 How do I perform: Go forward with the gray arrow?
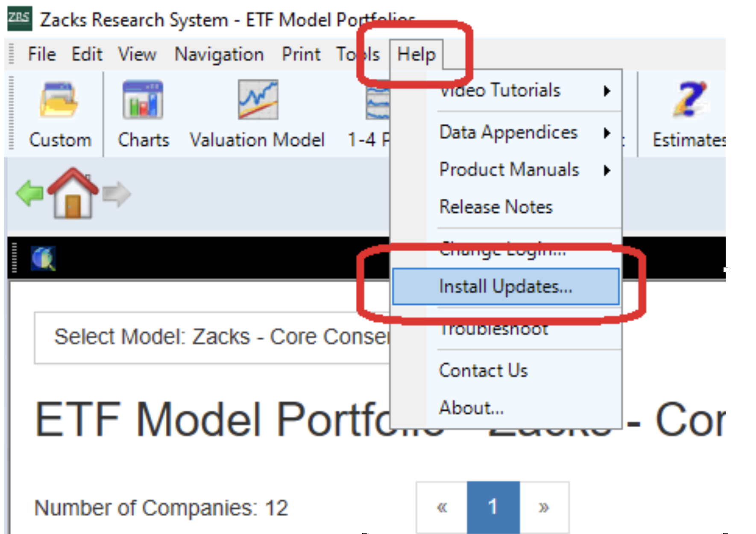(x=116, y=194)
